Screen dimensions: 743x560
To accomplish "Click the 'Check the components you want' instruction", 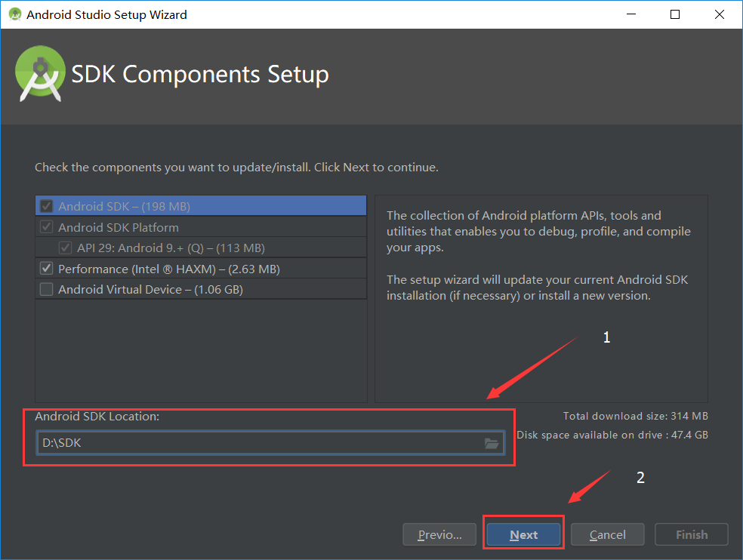I will [x=236, y=168].
